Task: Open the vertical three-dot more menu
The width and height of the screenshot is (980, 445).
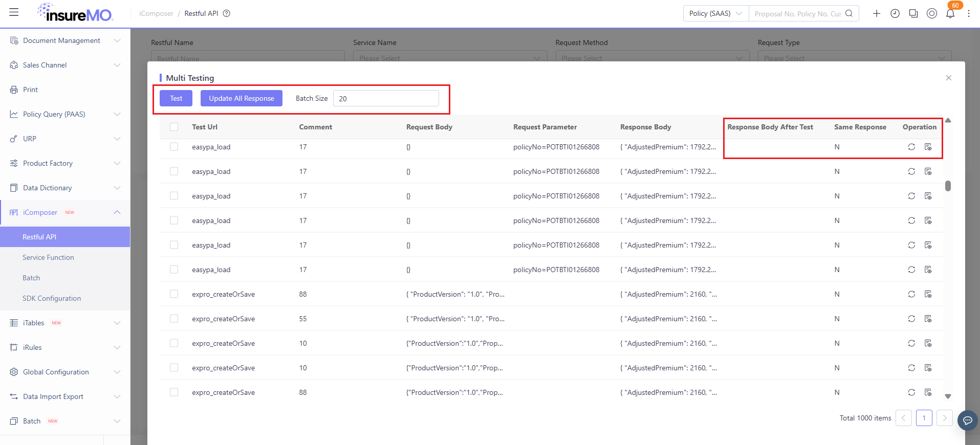Action: coord(969,13)
